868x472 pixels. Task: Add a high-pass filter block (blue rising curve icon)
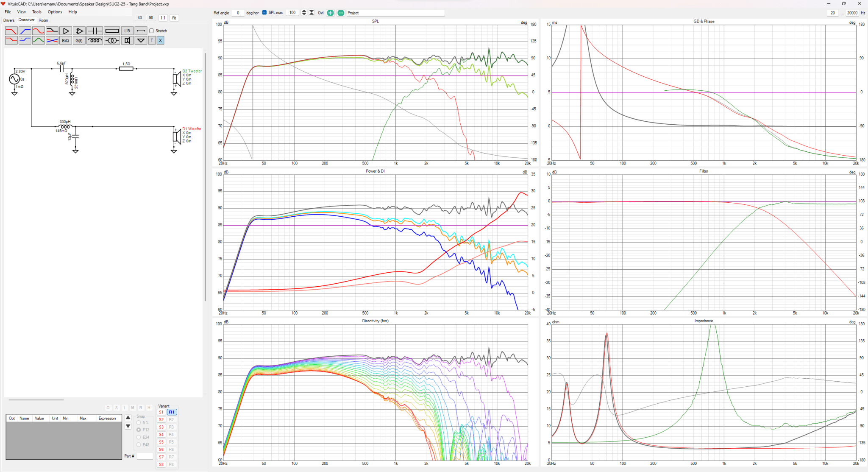pos(25,31)
